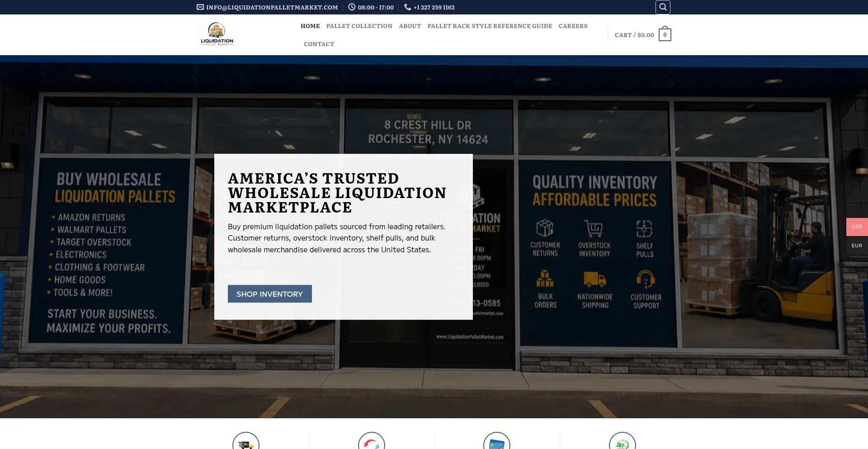
Task: Open the CONTACT page
Action: point(319,44)
